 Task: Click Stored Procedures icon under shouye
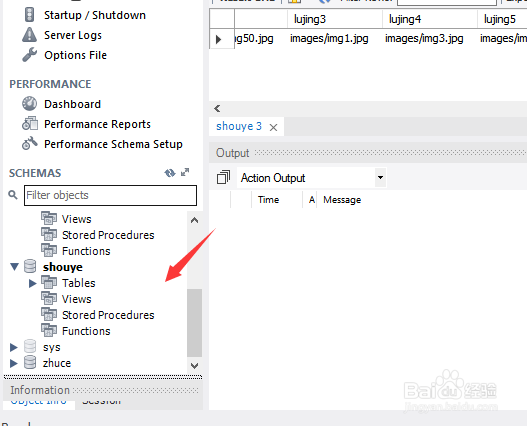click(x=49, y=315)
